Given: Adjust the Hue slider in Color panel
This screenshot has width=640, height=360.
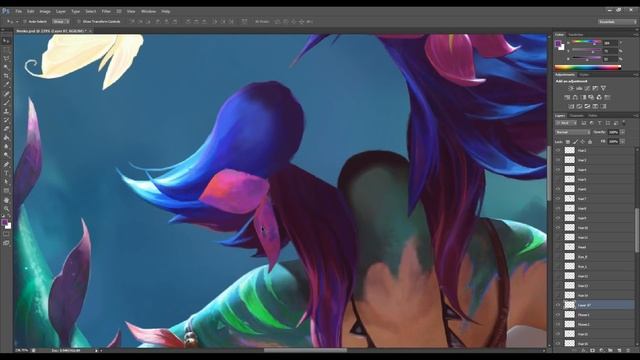Looking at the screenshot, I should (x=587, y=42).
